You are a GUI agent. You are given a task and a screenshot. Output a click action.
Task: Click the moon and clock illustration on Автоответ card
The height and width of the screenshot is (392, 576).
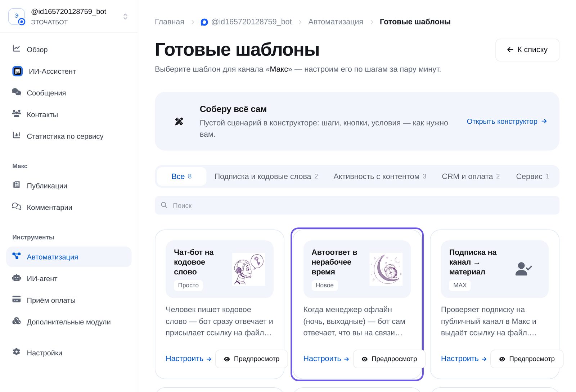click(x=386, y=269)
